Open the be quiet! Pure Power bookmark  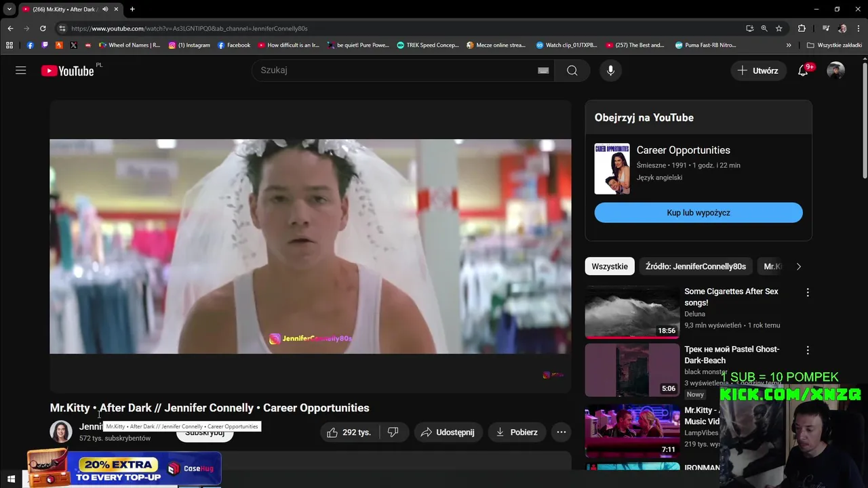pos(358,45)
